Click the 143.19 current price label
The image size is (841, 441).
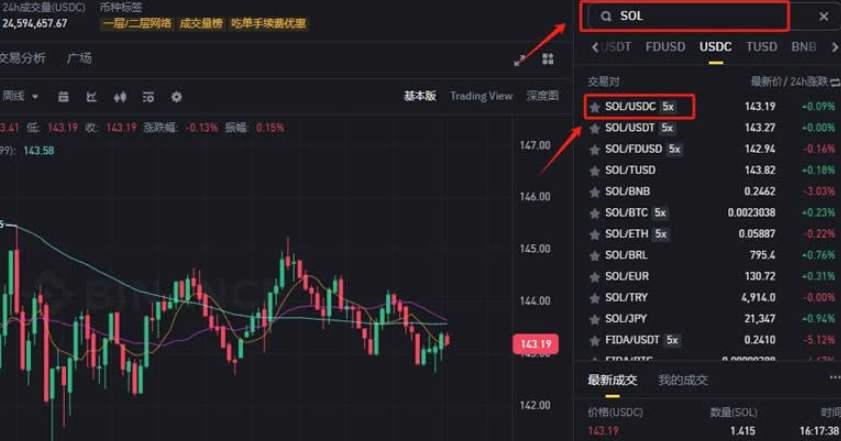click(x=535, y=344)
